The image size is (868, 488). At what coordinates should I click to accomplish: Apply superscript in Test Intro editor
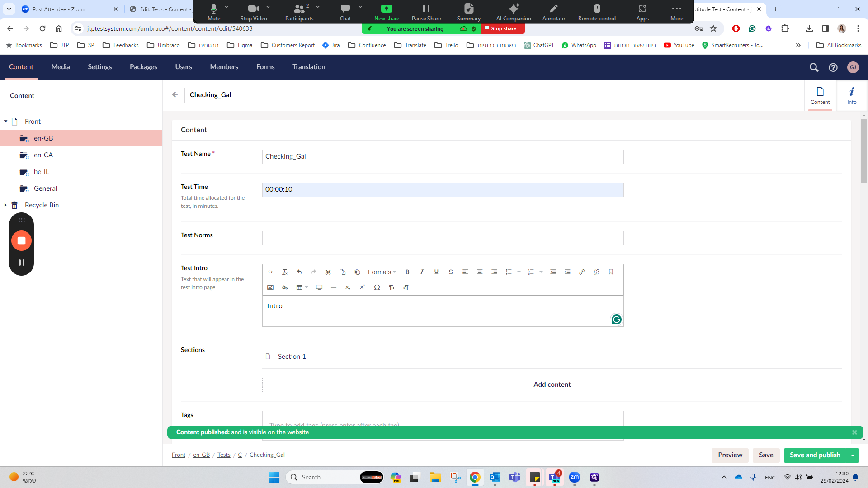point(362,287)
